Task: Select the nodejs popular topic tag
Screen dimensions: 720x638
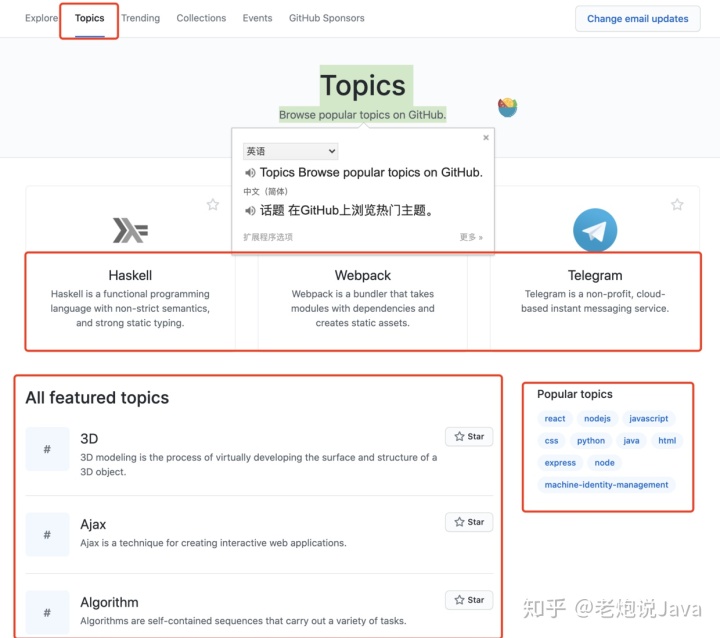Action: click(597, 418)
